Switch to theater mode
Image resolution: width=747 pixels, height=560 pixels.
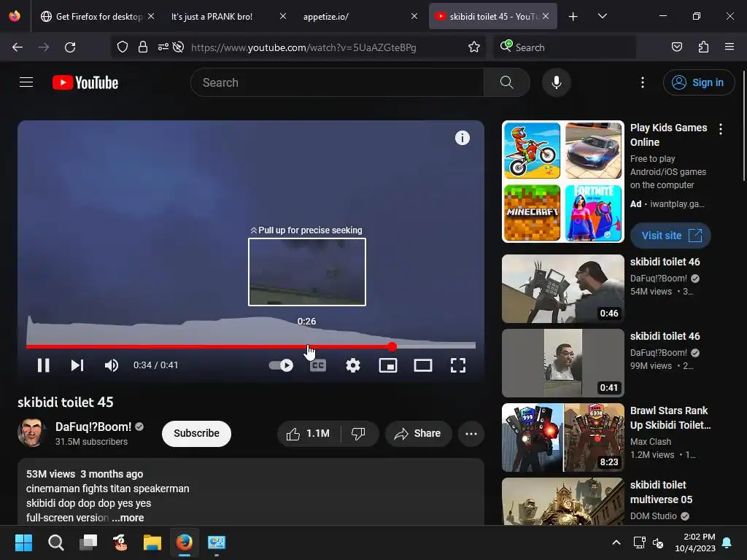423,365
